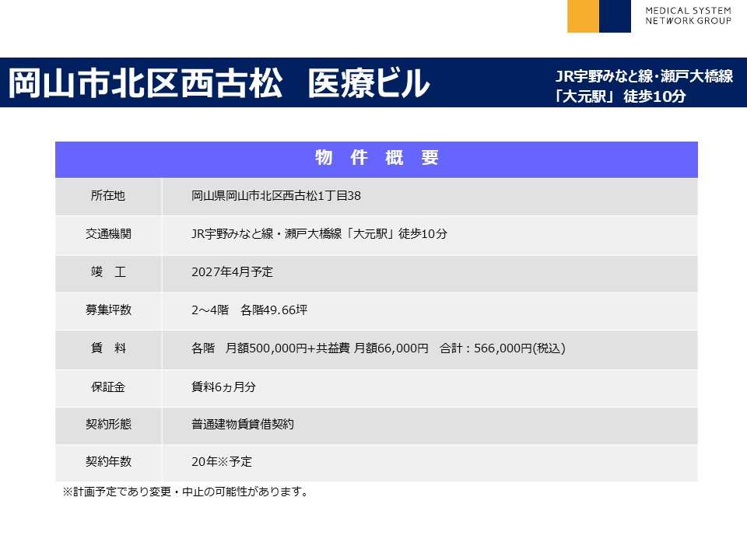This screenshot has width=747, height=560.
Task: Select the 募集坪数 label cell
Action: coord(108,311)
